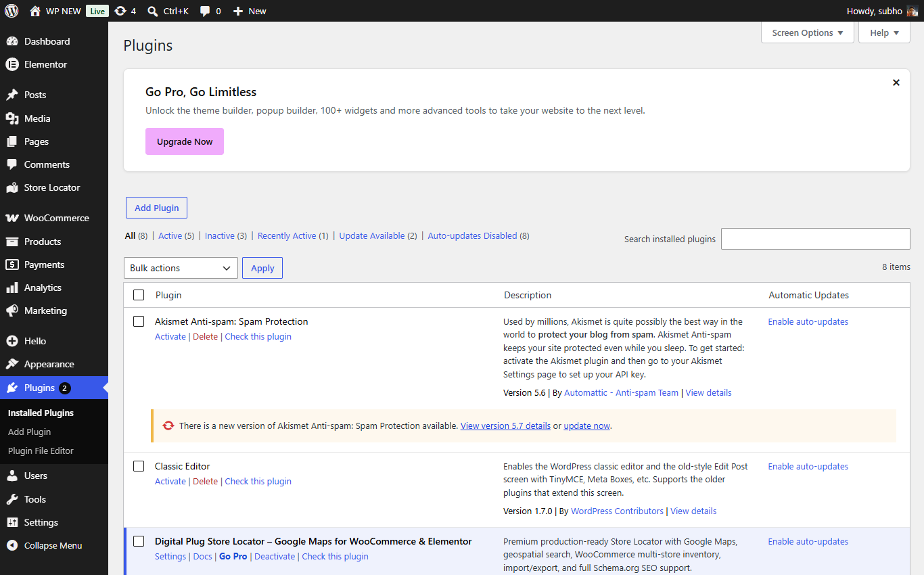Click the Pages icon in sidebar

[x=11, y=141]
